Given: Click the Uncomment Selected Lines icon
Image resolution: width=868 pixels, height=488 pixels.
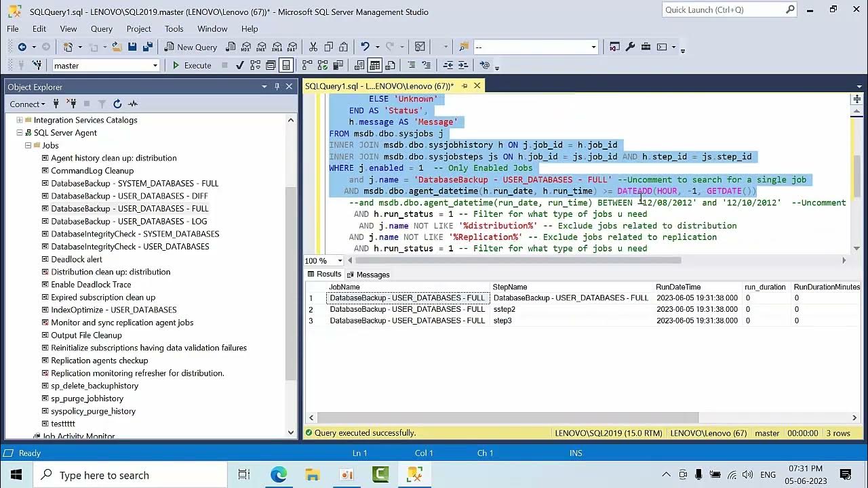Looking at the screenshot, I should [427, 65].
